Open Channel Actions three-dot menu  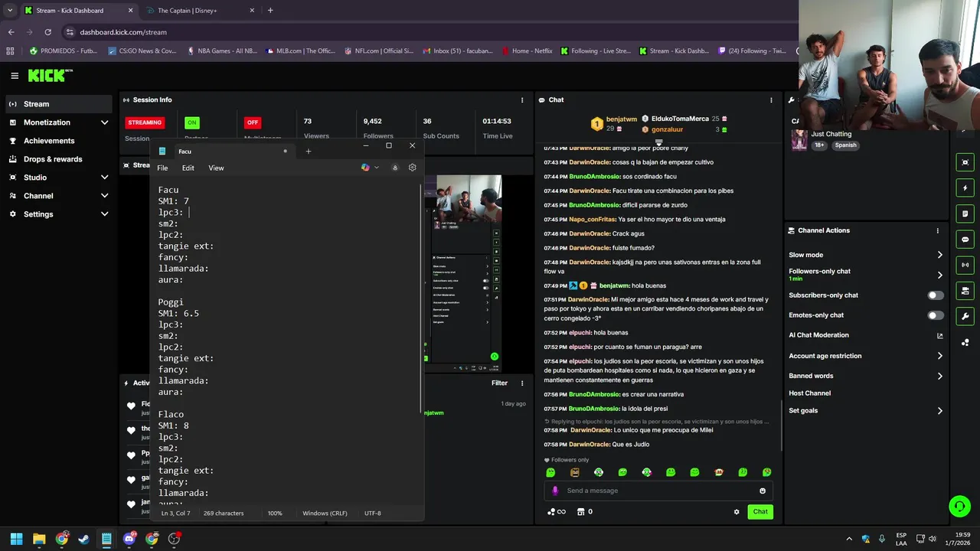point(937,230)
